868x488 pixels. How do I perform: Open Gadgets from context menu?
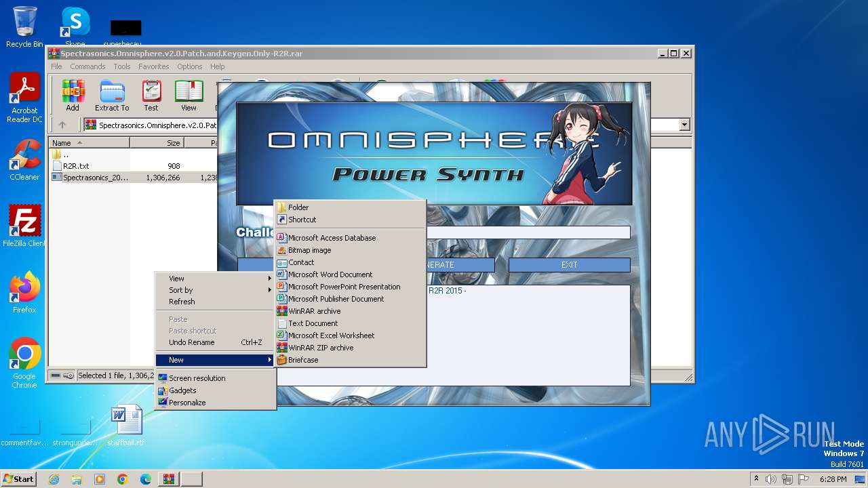[215, 390]
